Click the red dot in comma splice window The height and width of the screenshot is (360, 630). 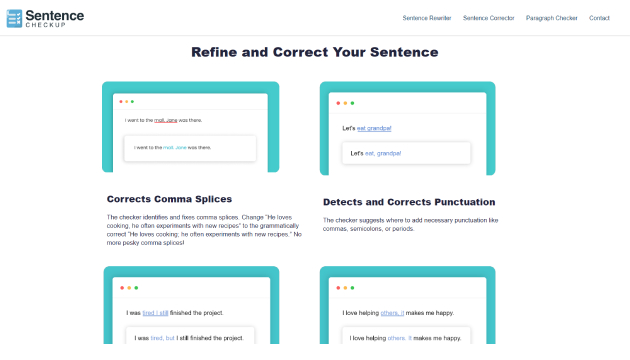pos(121,102)
